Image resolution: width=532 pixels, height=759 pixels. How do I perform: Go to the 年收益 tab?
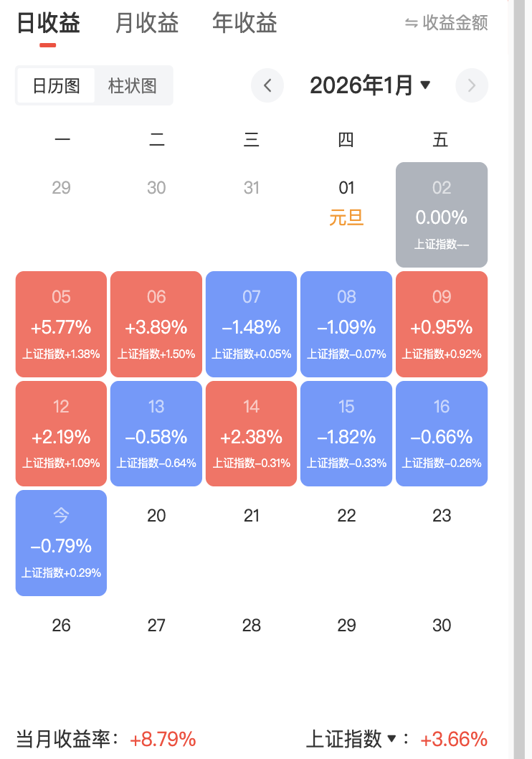point(244,23)
